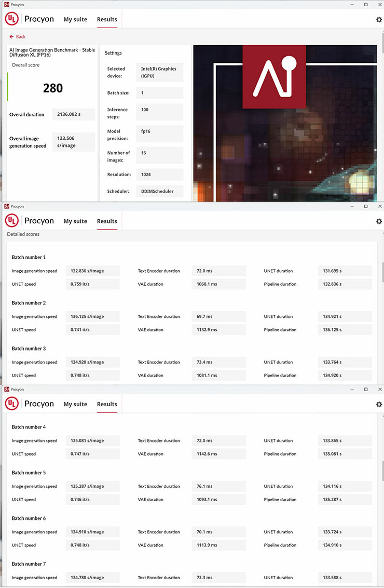Click the scrollbar of the Batch number 4 window
Viewport: 384px width, 588px height.
point(382,471)
